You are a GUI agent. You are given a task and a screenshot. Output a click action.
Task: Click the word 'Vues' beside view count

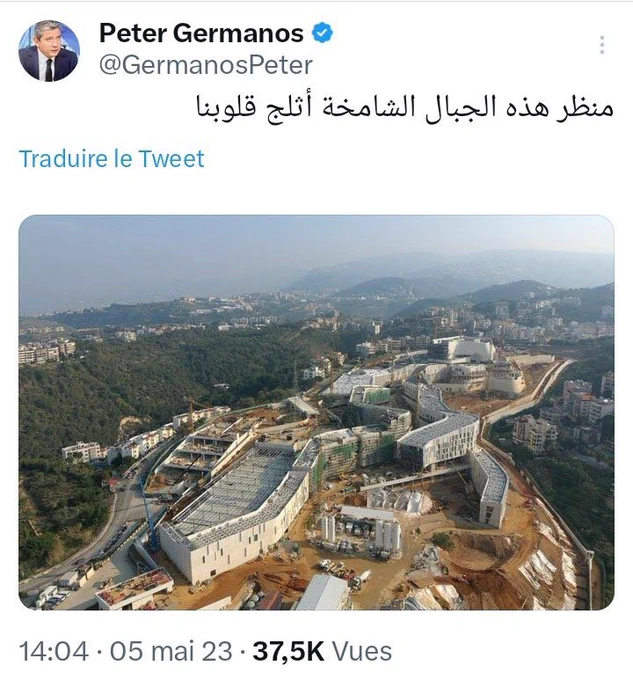(x=362, y=651)
